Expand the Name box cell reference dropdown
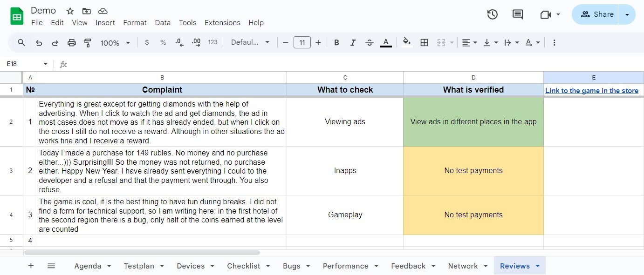644x275 pixels. [45, 64]
